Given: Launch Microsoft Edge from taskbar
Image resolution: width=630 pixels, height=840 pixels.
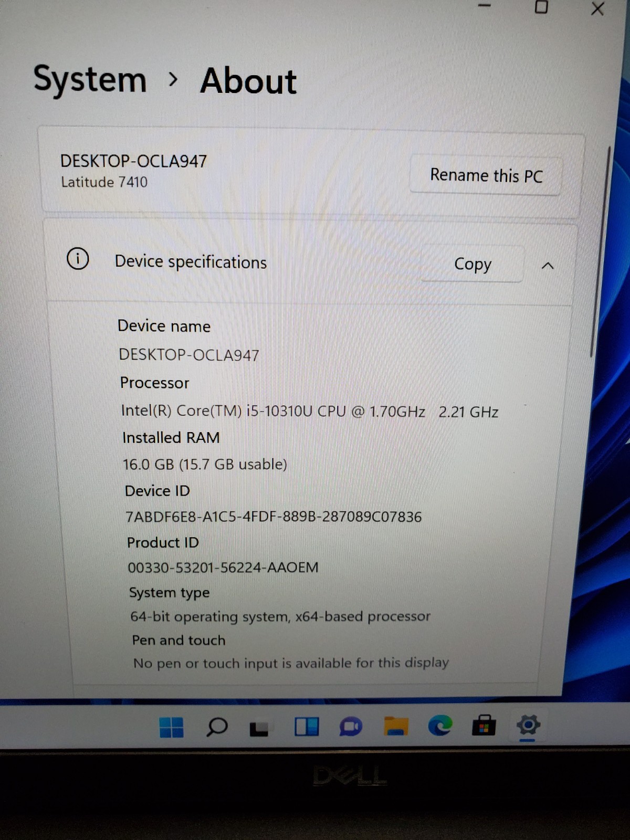Looking at the screenshot, I should click(x=440, y=725).
